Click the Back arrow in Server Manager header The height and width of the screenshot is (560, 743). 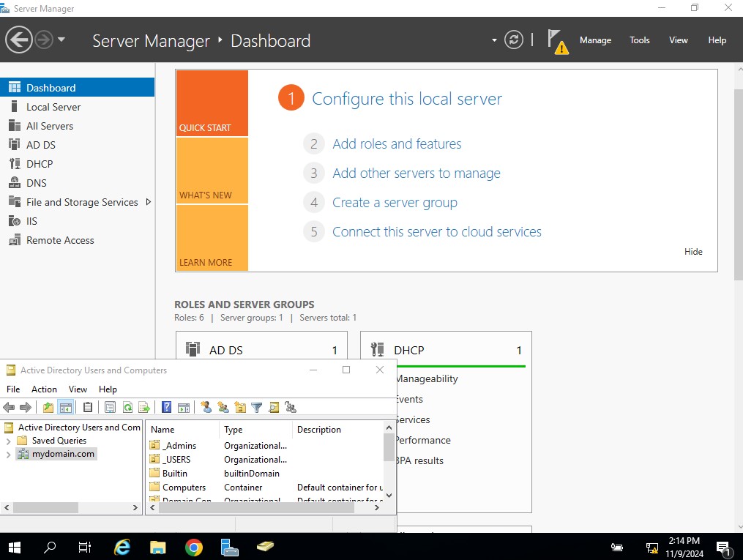18,40
